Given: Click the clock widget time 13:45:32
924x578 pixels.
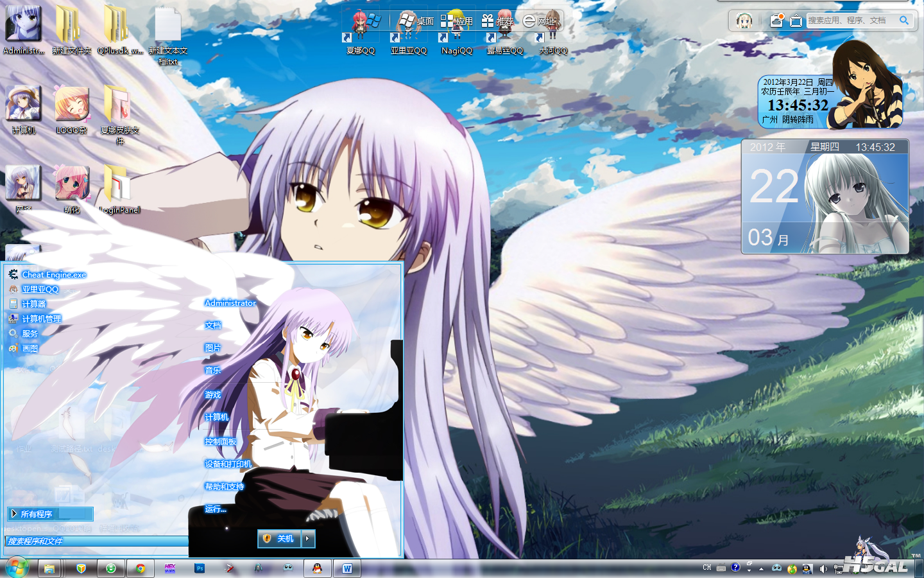Looking at the screenshot, I should 798,105.
